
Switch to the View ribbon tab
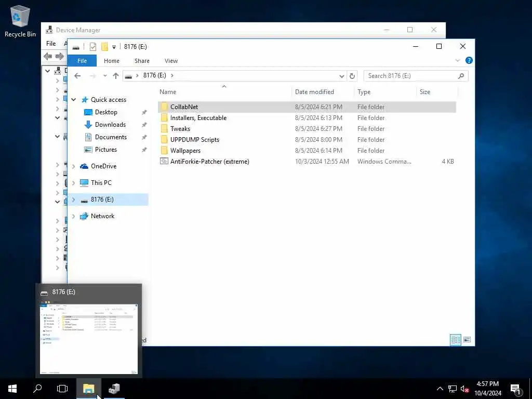pyautogui.click(x=171, y=61)
